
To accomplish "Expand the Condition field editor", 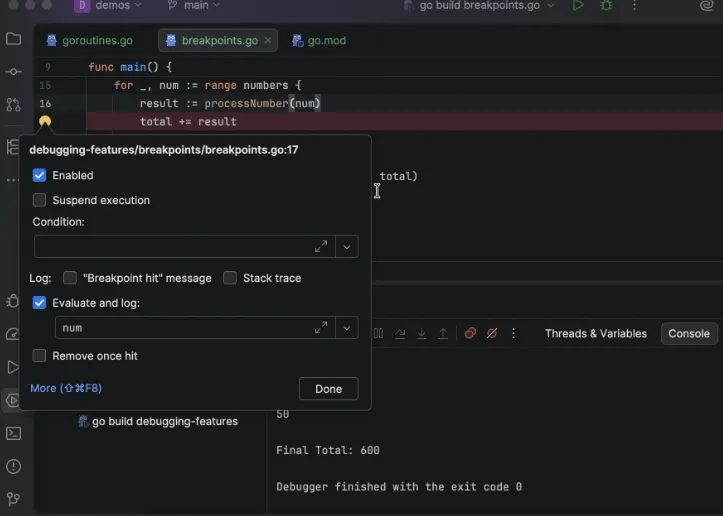I will 321,247.
